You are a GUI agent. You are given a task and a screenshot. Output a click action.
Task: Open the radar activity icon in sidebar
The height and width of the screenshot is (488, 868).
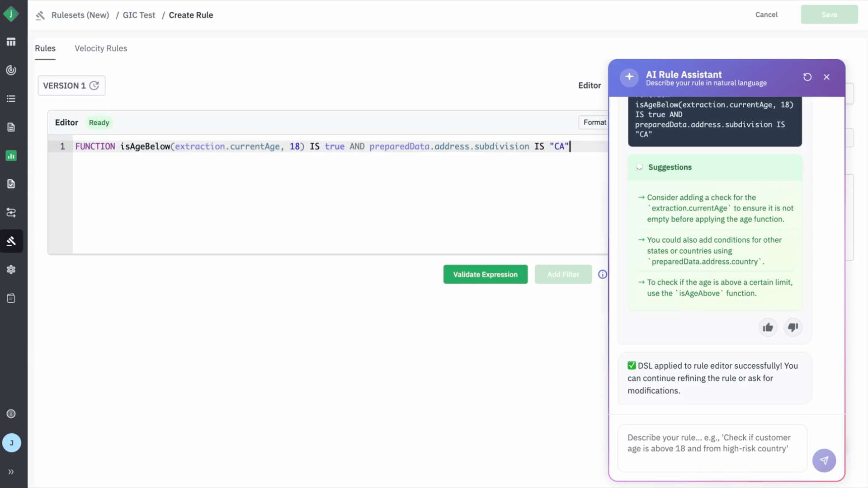[x=11, y=70]
